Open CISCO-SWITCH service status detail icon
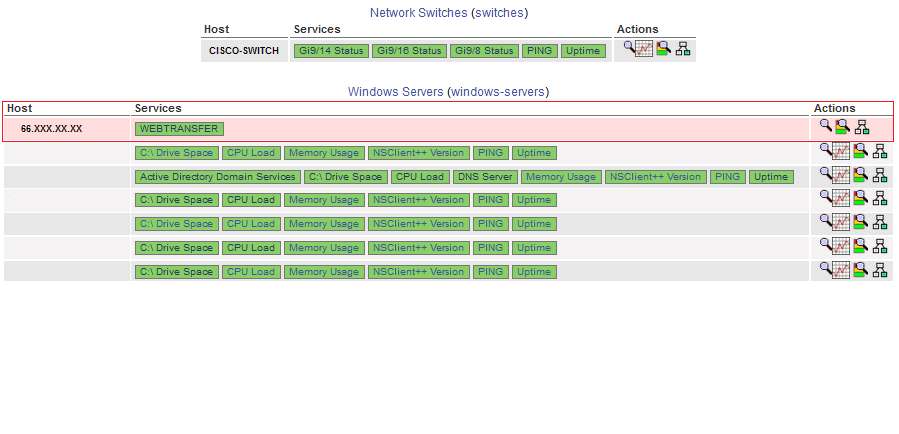 point(663,49)
